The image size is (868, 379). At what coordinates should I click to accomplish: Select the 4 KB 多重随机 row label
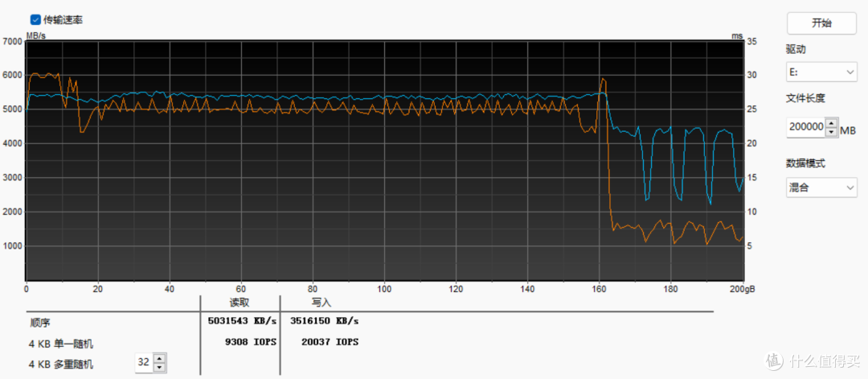(61, 364)
